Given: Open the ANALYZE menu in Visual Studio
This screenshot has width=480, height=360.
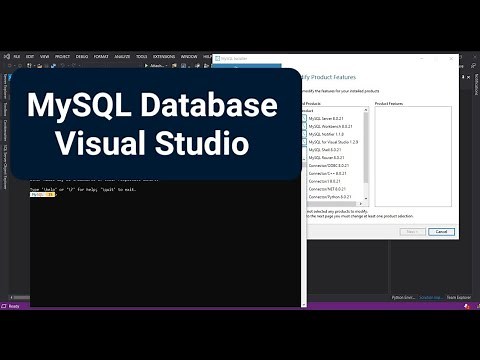Looking at the screenshot, I should 122,57.
